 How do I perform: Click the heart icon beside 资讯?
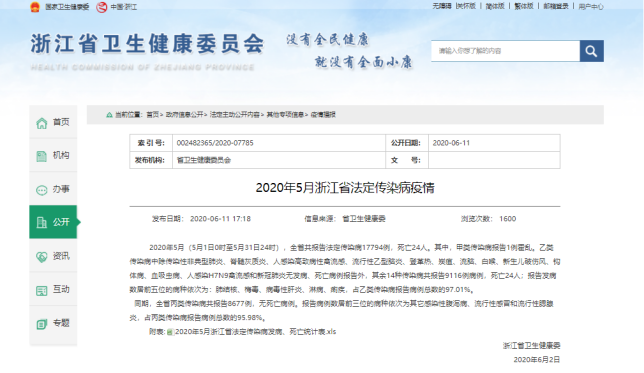tap(41, 257)
